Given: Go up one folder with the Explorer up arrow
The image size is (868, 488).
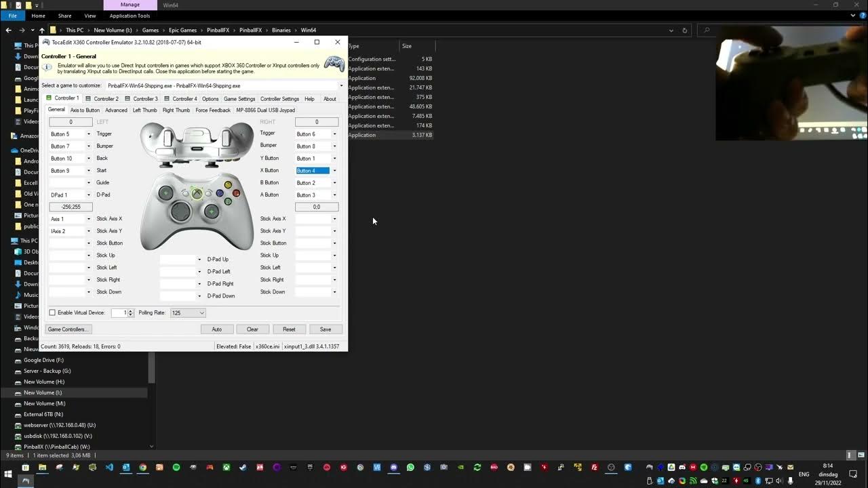Looking at the screenshot, I should [x=41, y=30].
